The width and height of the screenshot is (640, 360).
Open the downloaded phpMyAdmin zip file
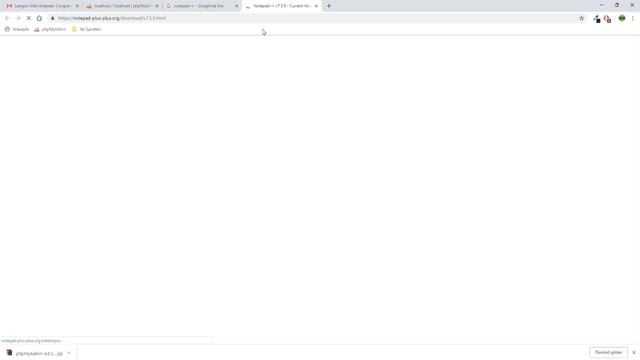coord(35,353)
